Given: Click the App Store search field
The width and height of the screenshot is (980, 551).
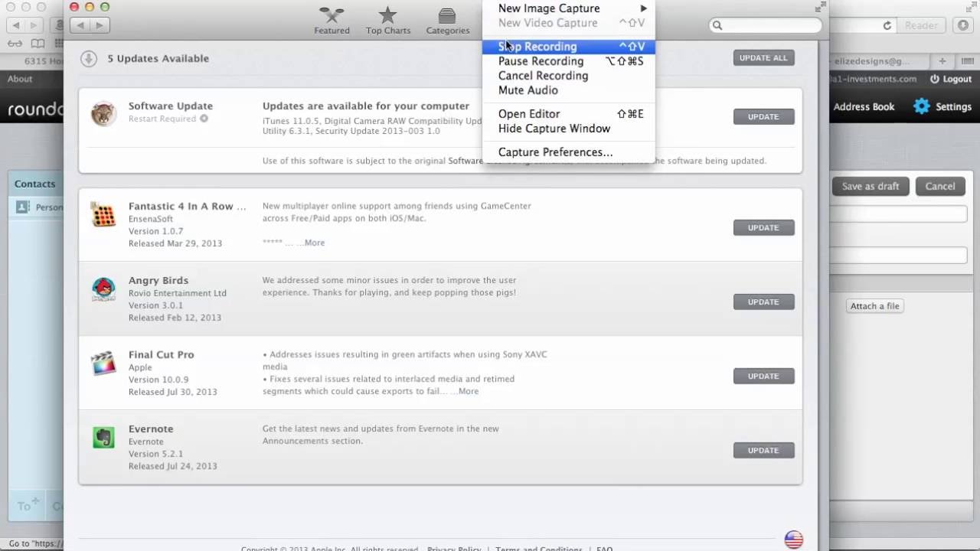Looking at the screenshot, I should (x=765, y=25).
